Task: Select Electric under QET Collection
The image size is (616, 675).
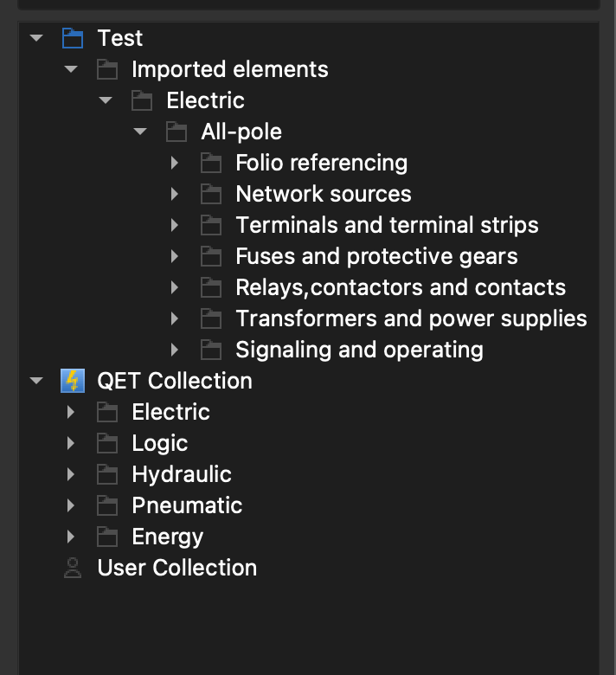Action: pyautogui.click(x=170, y=412)
